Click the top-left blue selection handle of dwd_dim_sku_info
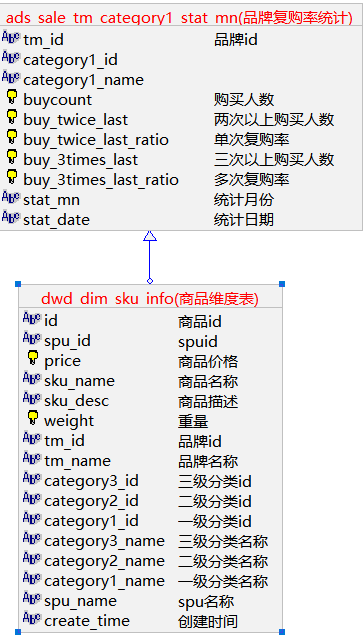This screenshot has height=635, width=364. click(18, 284)
